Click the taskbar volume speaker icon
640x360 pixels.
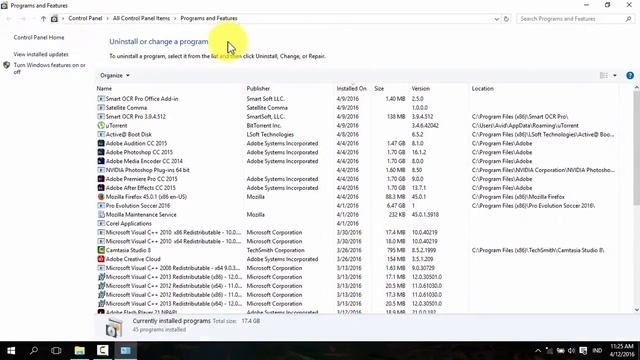click(x=571, y=351)
